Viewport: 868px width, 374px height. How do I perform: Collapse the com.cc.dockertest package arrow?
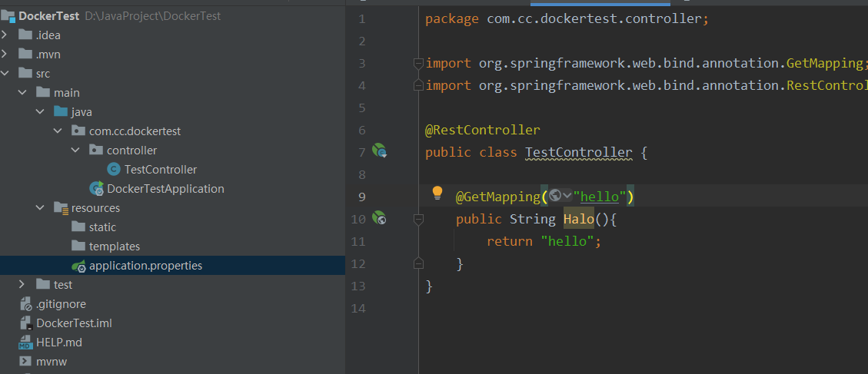coord(58,131)
